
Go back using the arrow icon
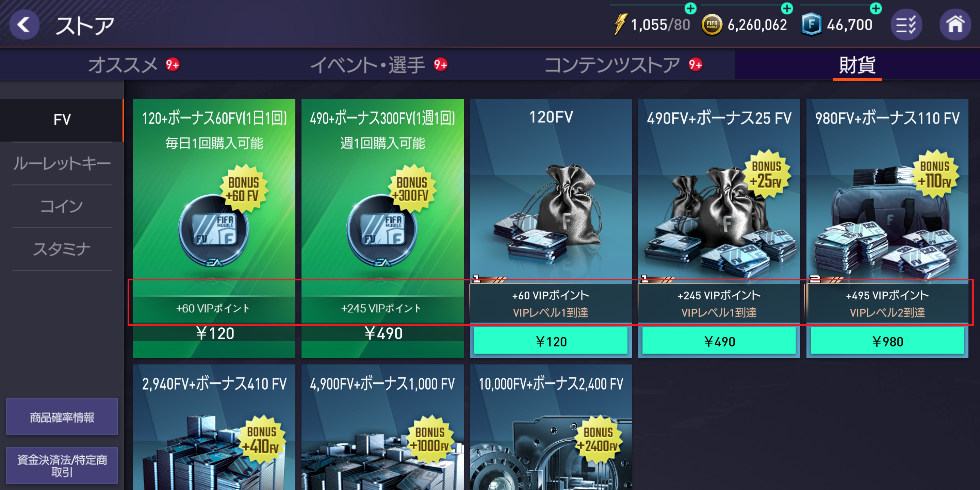click(24, 25)
